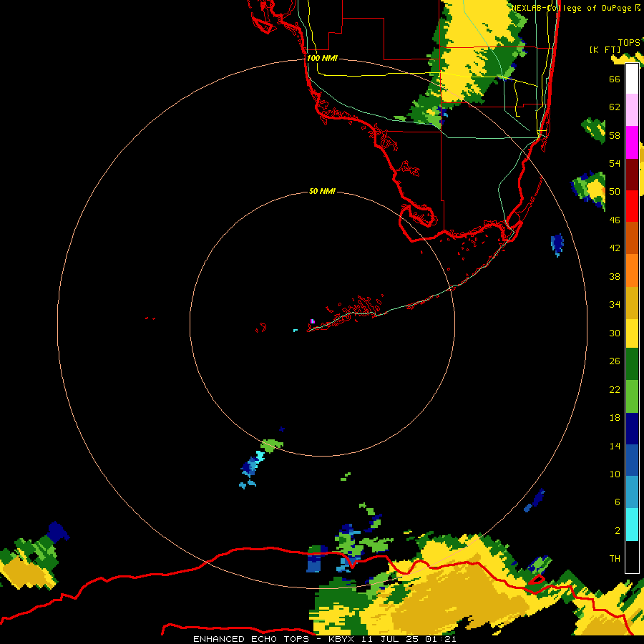Click the dark green 26 kft legend swatch
Screen dimensions: 644x644
pos(632,364)
